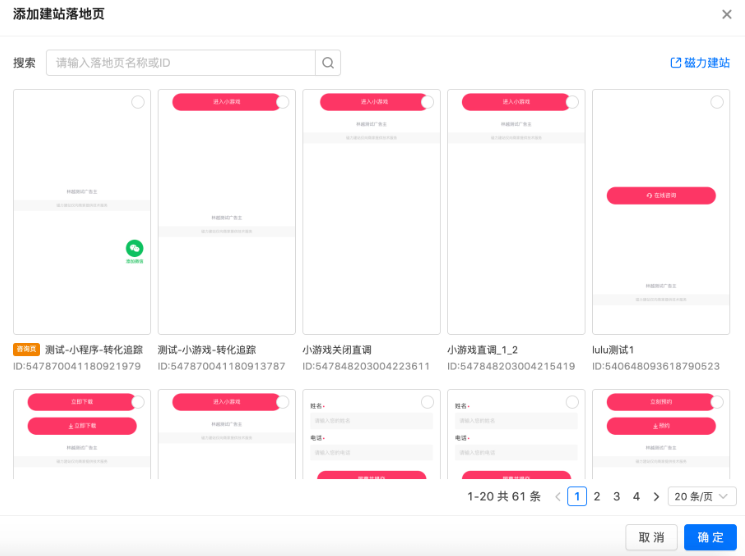Jump to page 4
Screen dimensions: 745x556
(636, 497)
